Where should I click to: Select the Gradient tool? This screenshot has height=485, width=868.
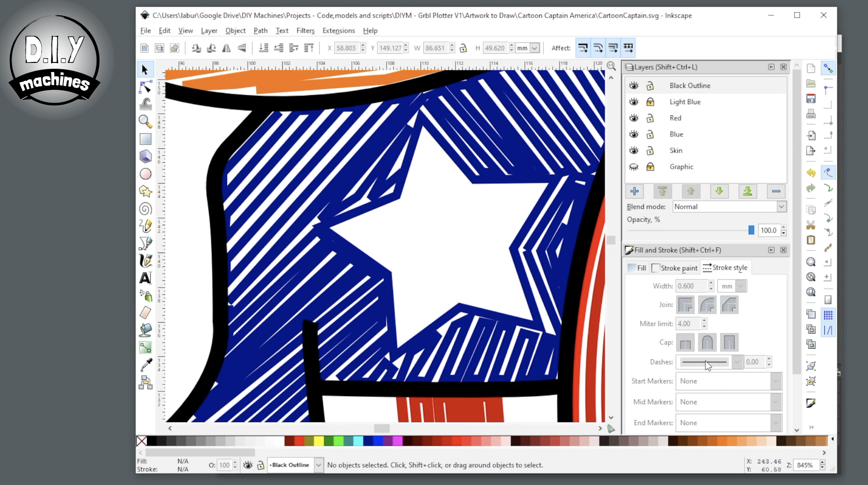[145, 347]
